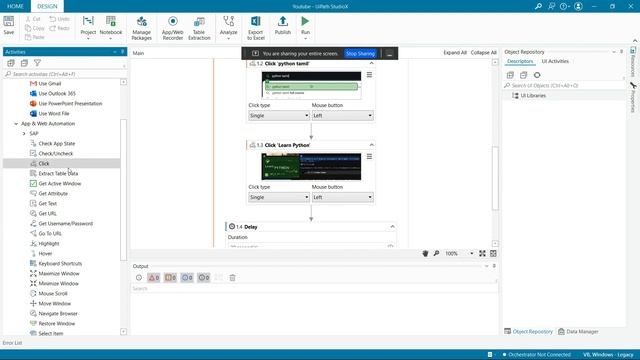Open the Data Manager panel tab
640x360 pixels.
[x=578, y=331]
